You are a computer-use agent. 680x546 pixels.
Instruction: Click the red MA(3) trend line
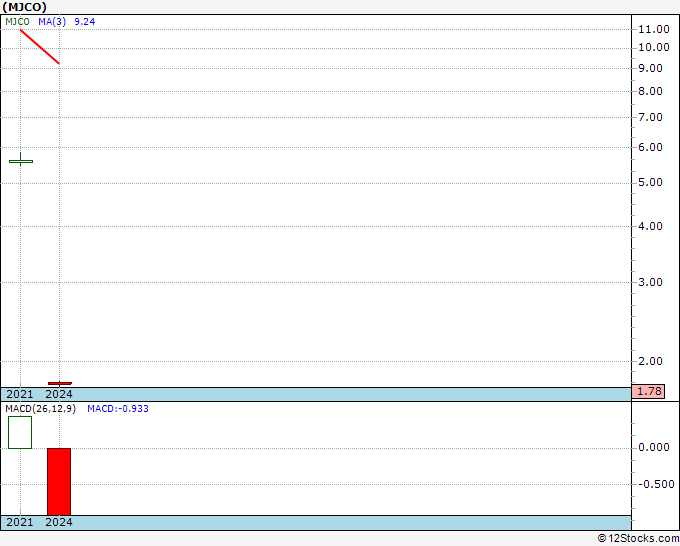pos(39,46)
